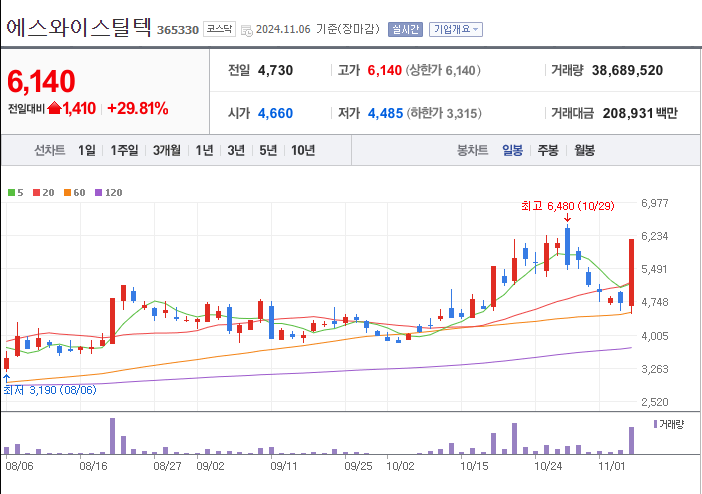The image size is (702, 494).
Task: Select the 1일 line chart tab
Action: tap(87, 150)
